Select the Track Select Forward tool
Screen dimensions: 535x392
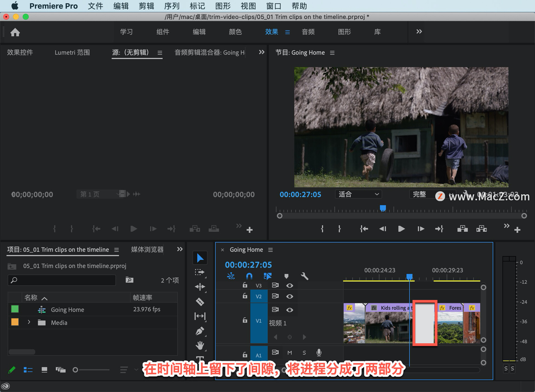pyautogui.click(x=200, y=272)
